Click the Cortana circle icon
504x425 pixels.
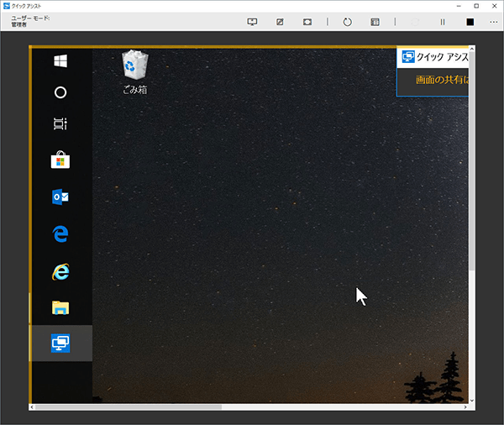(x=60, y=92)
